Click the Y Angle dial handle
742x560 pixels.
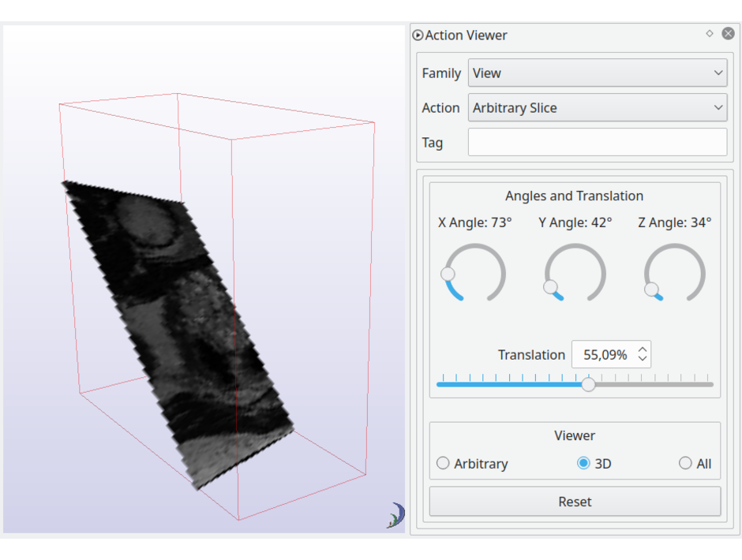(550, 287)
